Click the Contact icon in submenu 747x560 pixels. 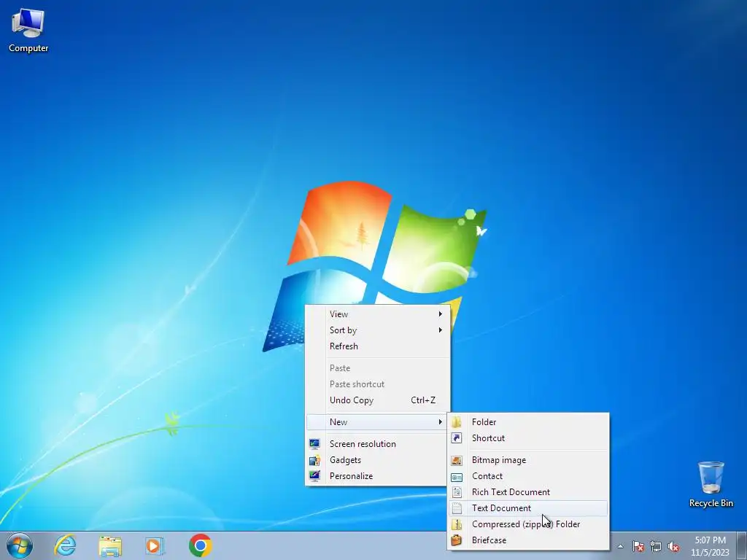coord(457,476)
